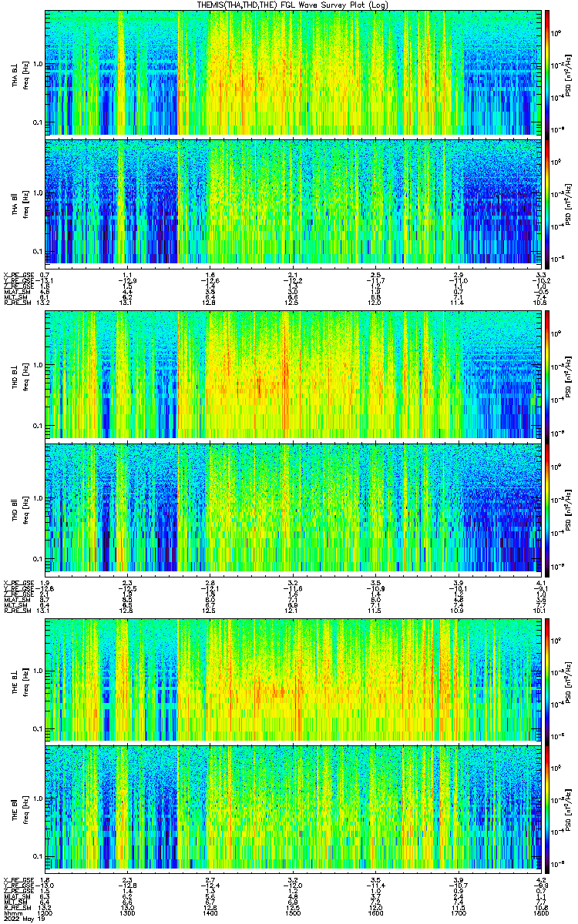Click the 'THE B‖ freq [Hz]' axis label
The height and width of the screenshot is (924, 578).
pos(20,809)
